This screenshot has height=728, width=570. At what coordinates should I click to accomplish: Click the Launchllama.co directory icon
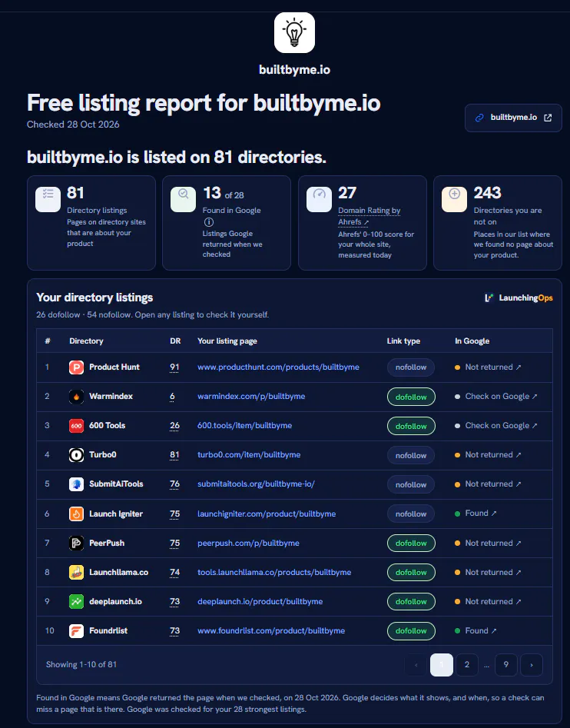pos(76,573)
